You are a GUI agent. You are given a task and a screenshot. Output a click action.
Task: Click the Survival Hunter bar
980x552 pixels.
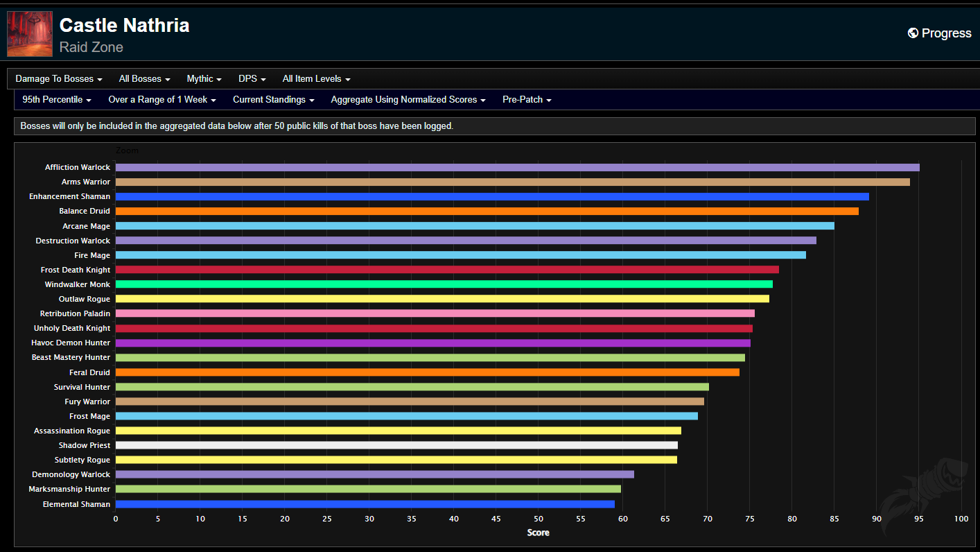click(x=412, y=387)
